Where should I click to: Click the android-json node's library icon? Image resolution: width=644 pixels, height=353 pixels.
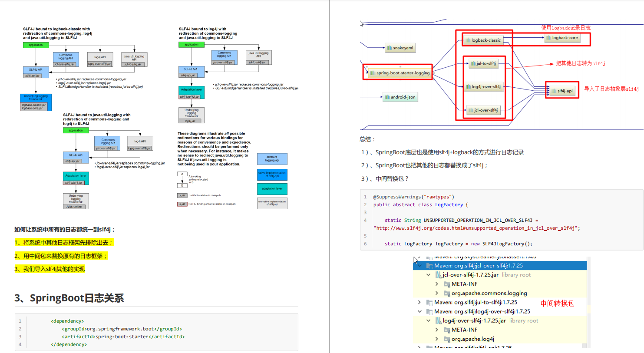(x=387, y=97)
